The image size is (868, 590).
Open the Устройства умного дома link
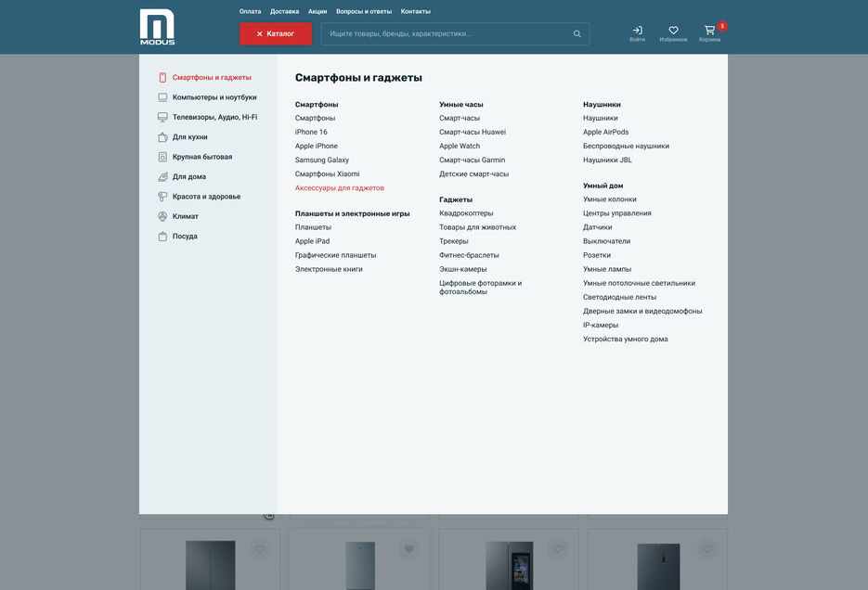point(626,339)
